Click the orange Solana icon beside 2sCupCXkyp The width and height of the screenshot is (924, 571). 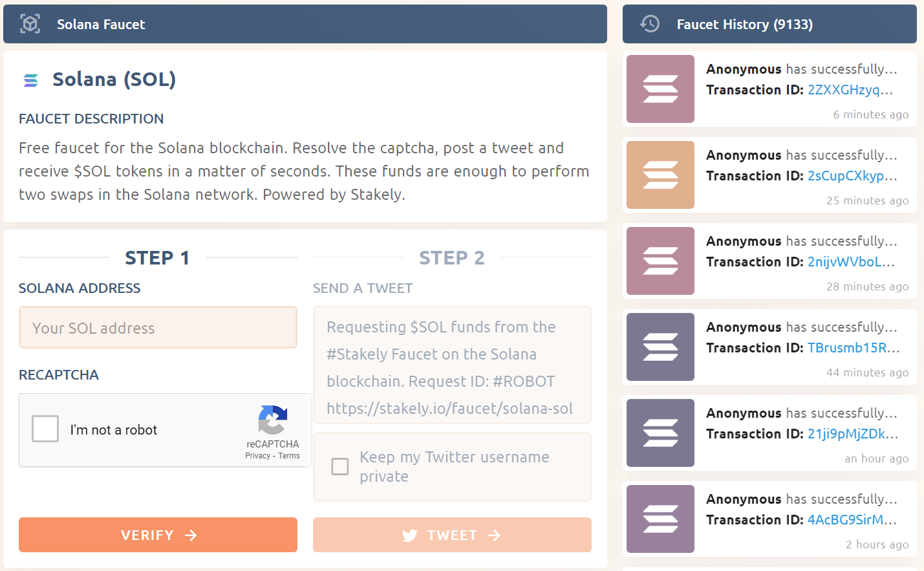coord(660,175)
